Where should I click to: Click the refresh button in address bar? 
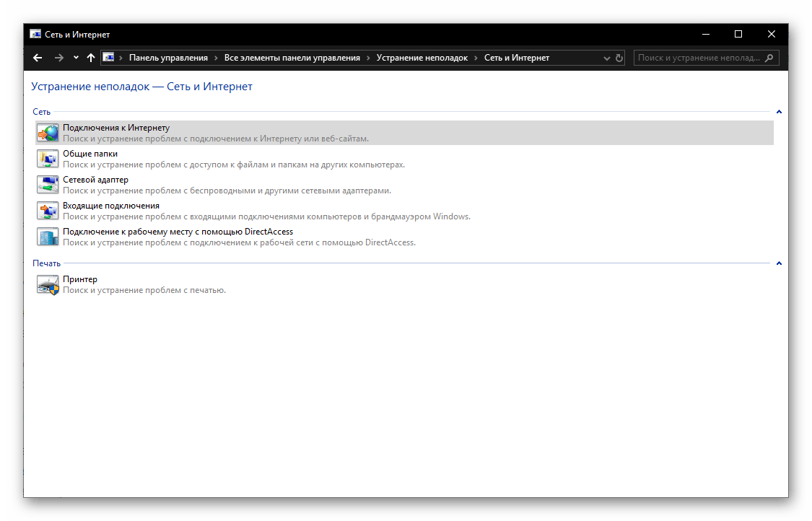point(619,58)
